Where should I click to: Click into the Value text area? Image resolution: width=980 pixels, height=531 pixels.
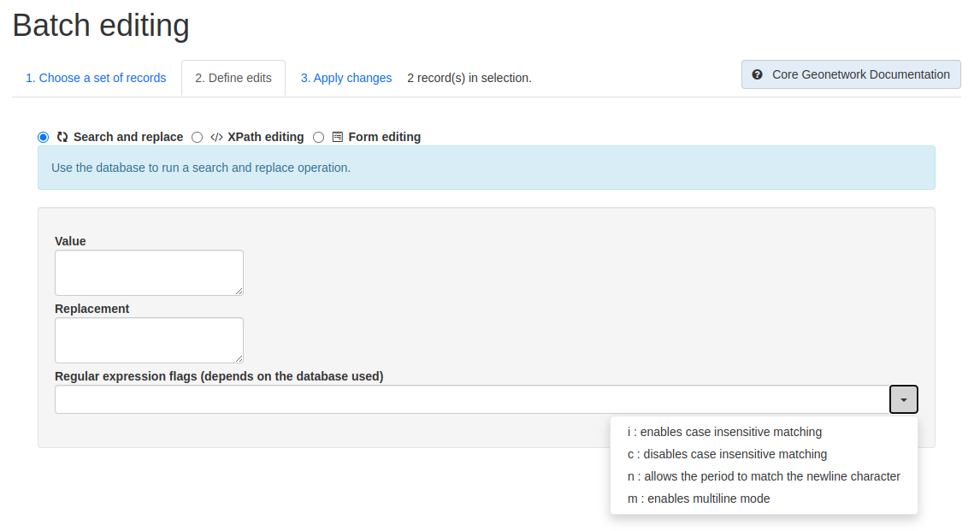coord(149,273)
